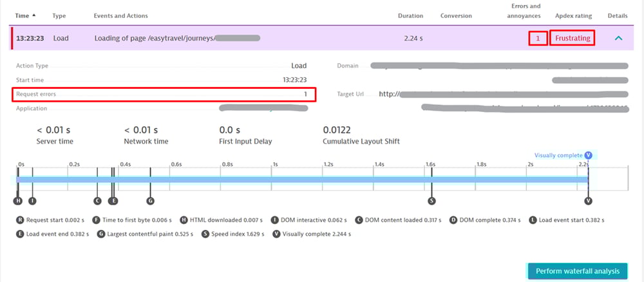Image resolution: width=644 pixels, height=282 pixels.
Task: Click the Request errors count row
Action: pyautogui.click(x=164, y=94)
